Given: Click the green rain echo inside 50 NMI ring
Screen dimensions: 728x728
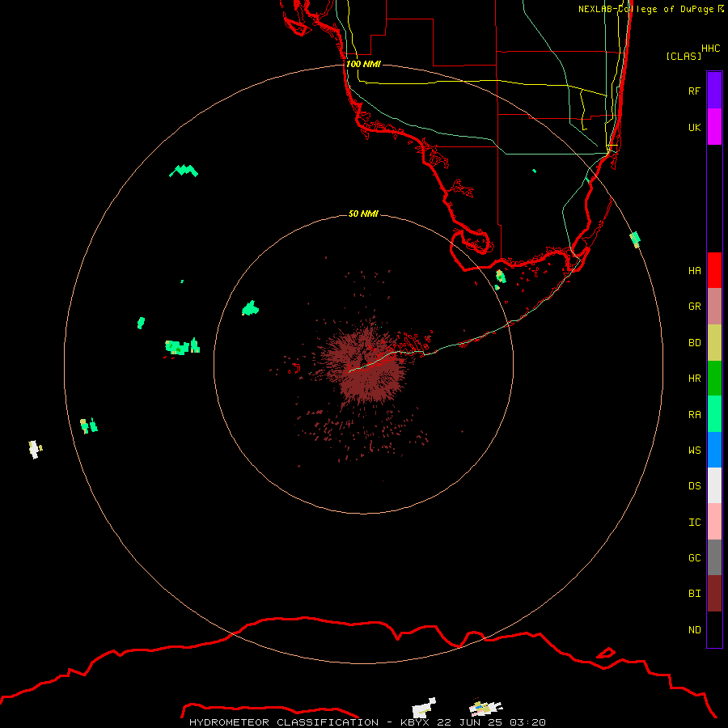Looking at the screenshot, I should (x=250, y=308).
